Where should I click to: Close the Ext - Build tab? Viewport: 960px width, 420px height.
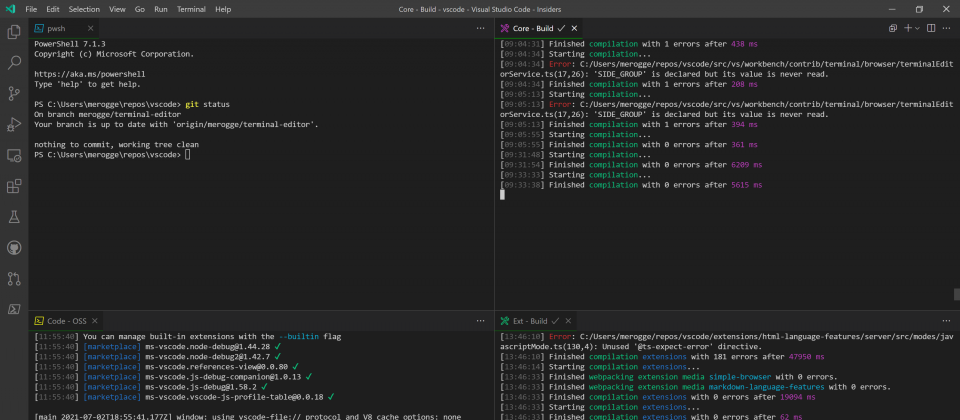tap(568, 321)
